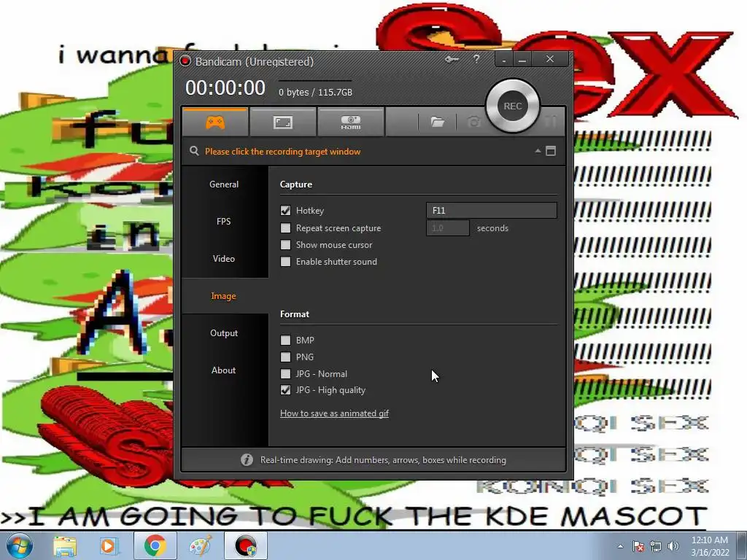Open the Output settings tab
The width and height of the screenshot is (747, 560).
[224, 332]
